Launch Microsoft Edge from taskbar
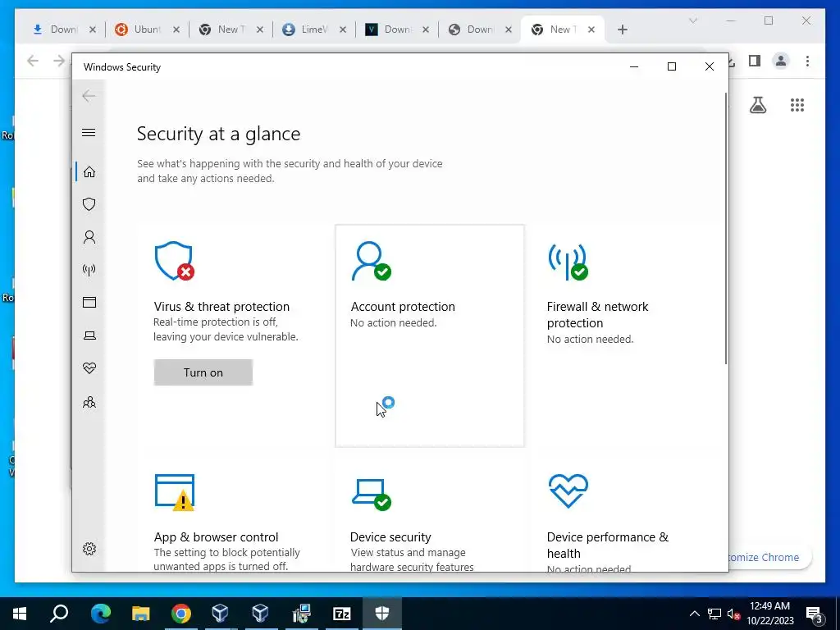Image resolution: width=840 pixels, height=630 pixels. 100,614
